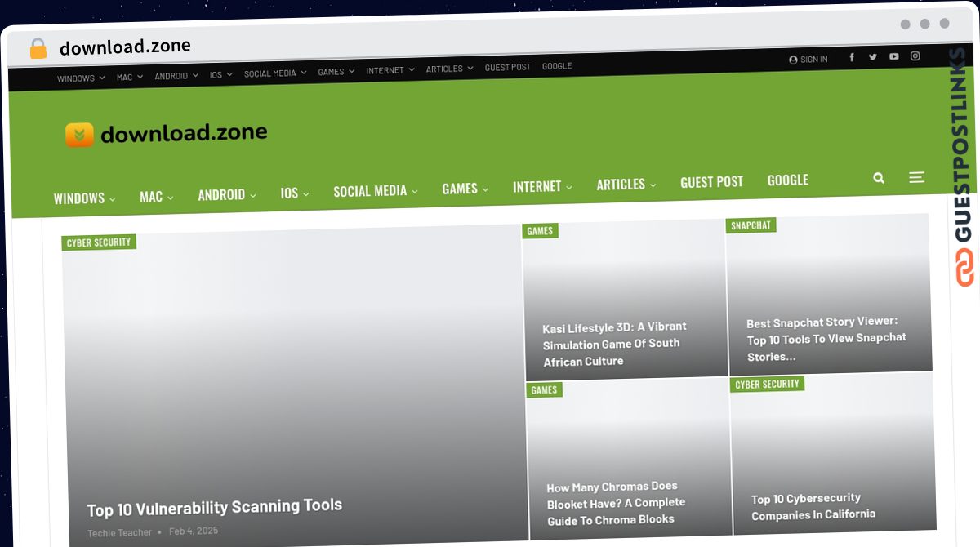Open Guest Post in main green menu
The image size is (980, 547).
tap(712, 182)
